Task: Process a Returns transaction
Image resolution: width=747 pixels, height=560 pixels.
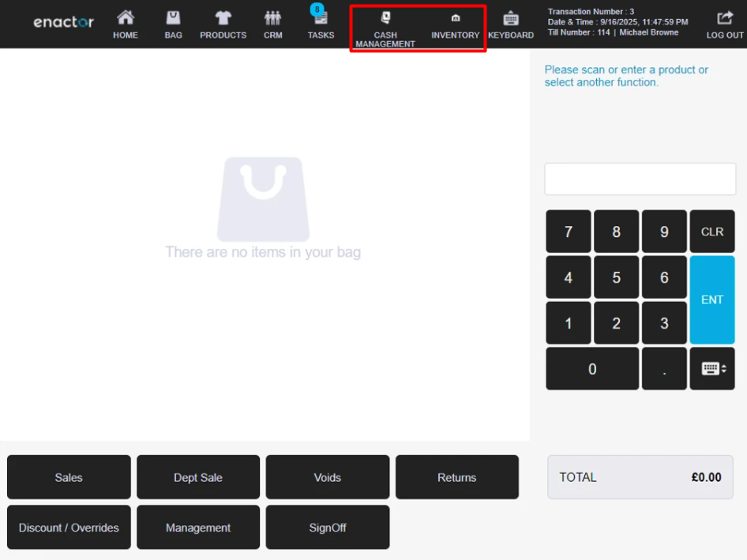Action: point(456,477)
